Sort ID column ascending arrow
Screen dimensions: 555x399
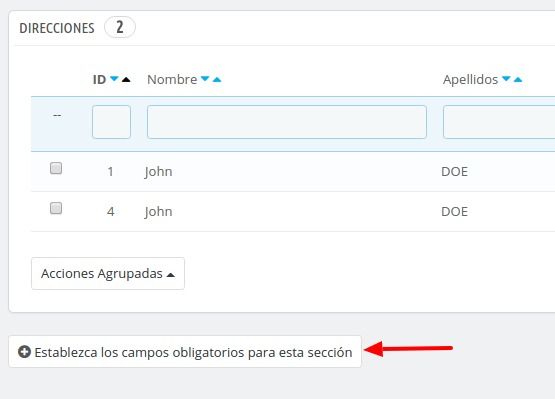click(126, 80)
